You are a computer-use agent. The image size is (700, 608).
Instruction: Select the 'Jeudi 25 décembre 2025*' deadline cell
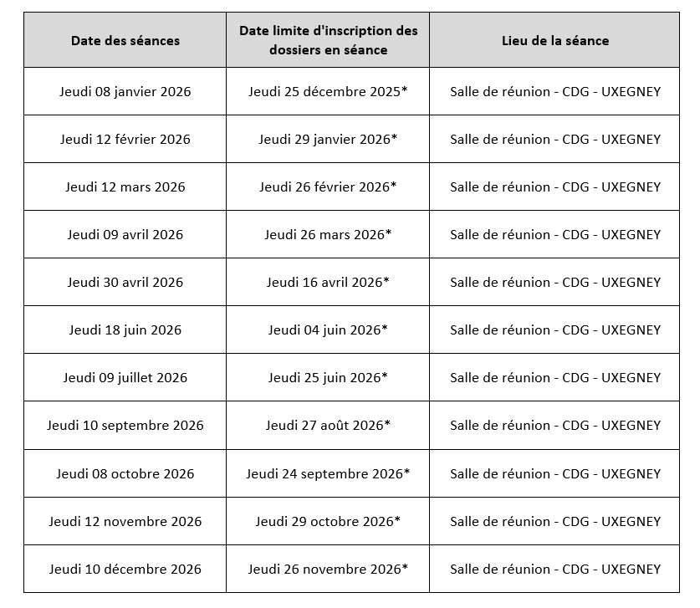[328, 91]
